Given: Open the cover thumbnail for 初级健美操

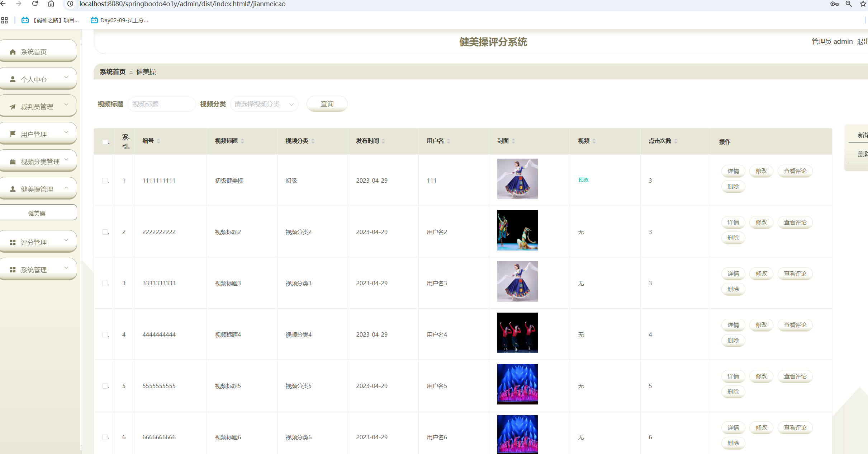Looking at the screenshot, I should click(x=517, y=179).
